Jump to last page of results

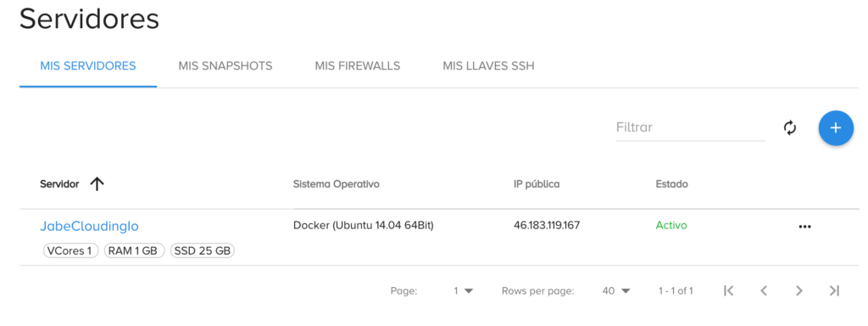coord(834,290)
